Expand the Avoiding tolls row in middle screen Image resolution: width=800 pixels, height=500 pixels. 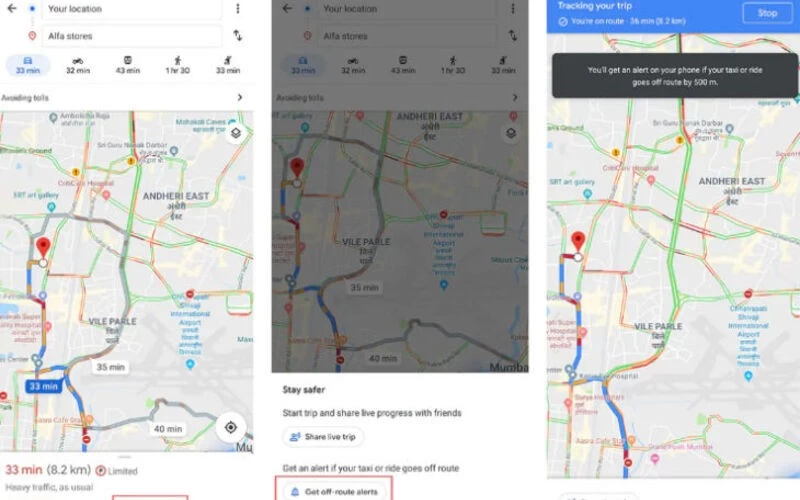[400, 97]
